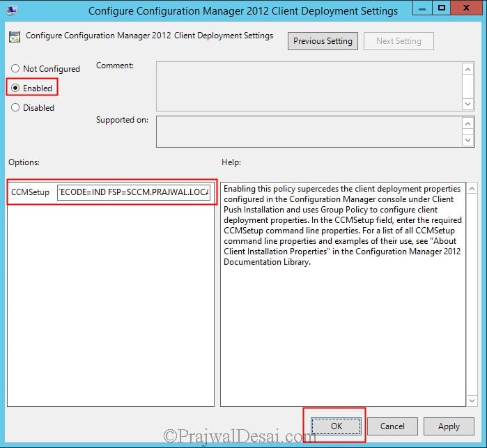This screenshot has width=487, height=448.
Task: Click the Comment: label
Action: (114, 65)
